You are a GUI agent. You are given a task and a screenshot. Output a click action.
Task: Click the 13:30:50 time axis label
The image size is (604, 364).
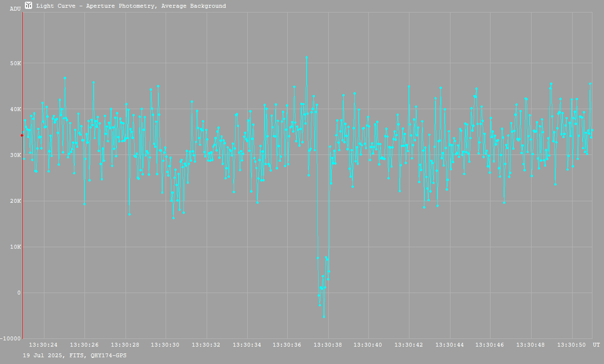pyautogui.click(x=571, y=345)
